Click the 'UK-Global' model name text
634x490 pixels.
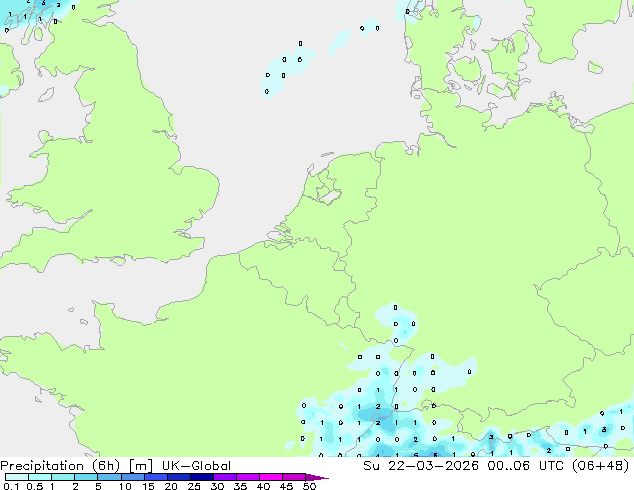(196, 466)
